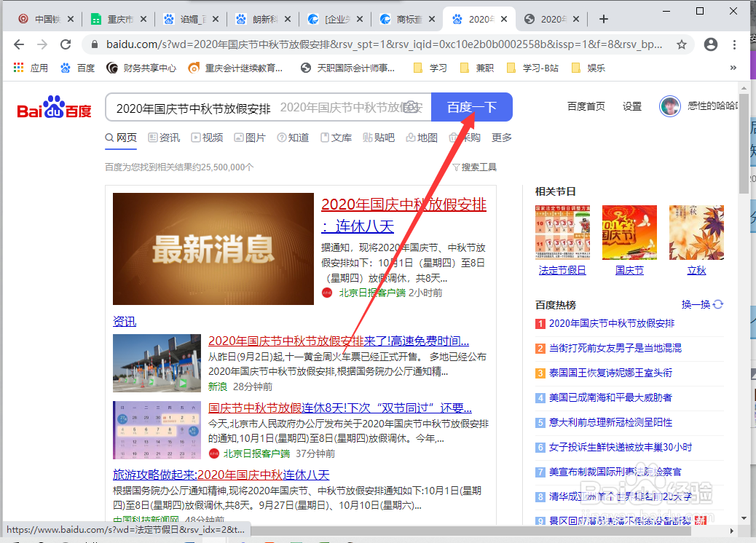This screenshot has height=543, width=756.
Task: Expand the 兼职 bookmark folder
Action: click(477, 68)
